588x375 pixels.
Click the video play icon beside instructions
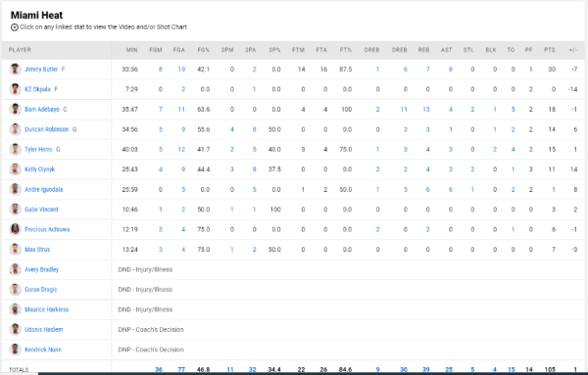click(15, 27)
